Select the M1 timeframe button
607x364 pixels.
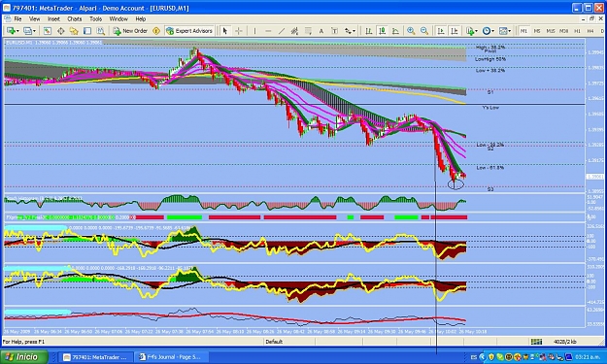pyautogui.click(x=523, y=31)
